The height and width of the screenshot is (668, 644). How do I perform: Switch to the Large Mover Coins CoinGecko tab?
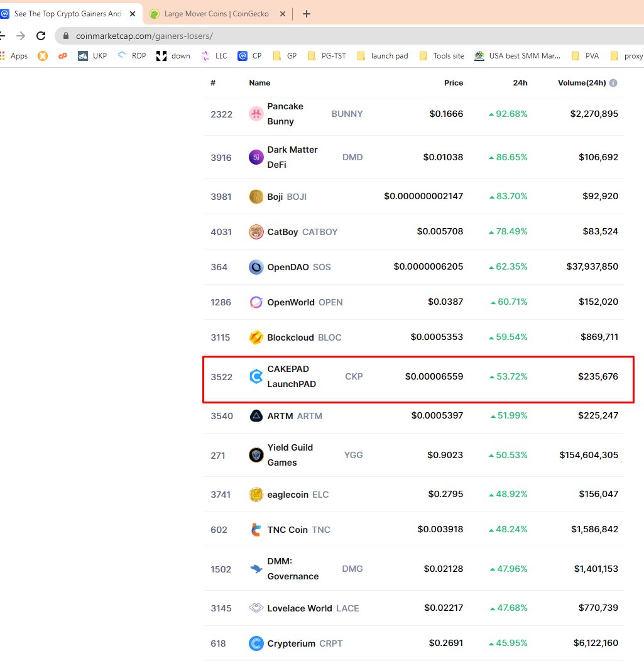pyautogui.click(x=217, y=14)
